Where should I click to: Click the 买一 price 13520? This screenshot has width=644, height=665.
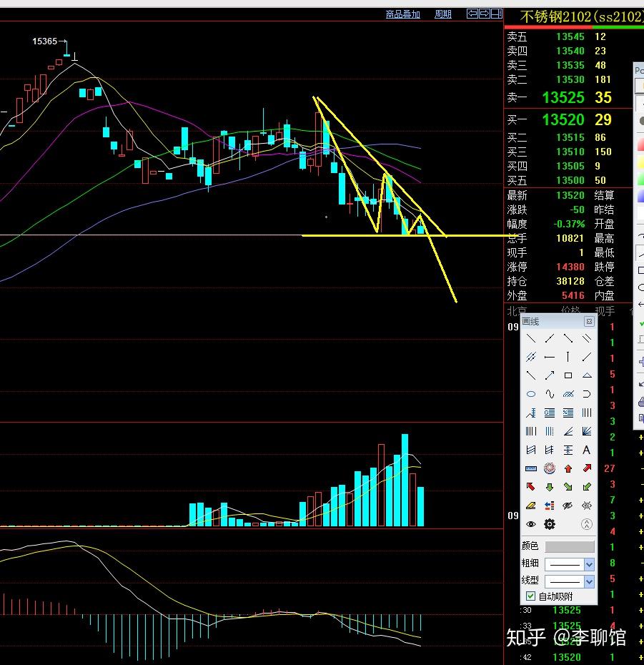pyautogui.click(x=563, y=120)
